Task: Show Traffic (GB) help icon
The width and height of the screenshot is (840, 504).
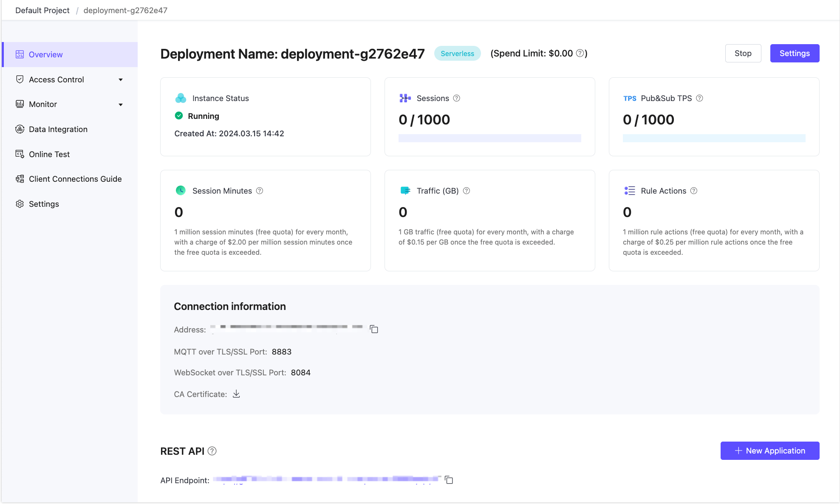Action: coord(466,191)
